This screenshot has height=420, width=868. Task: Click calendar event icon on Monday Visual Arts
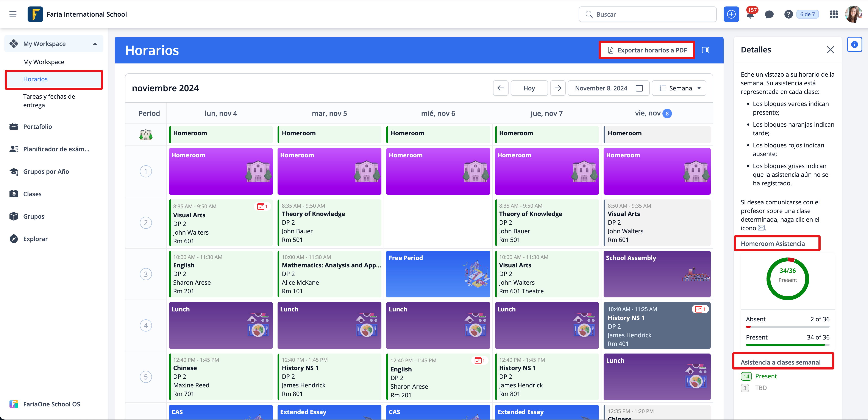(261, 207)
